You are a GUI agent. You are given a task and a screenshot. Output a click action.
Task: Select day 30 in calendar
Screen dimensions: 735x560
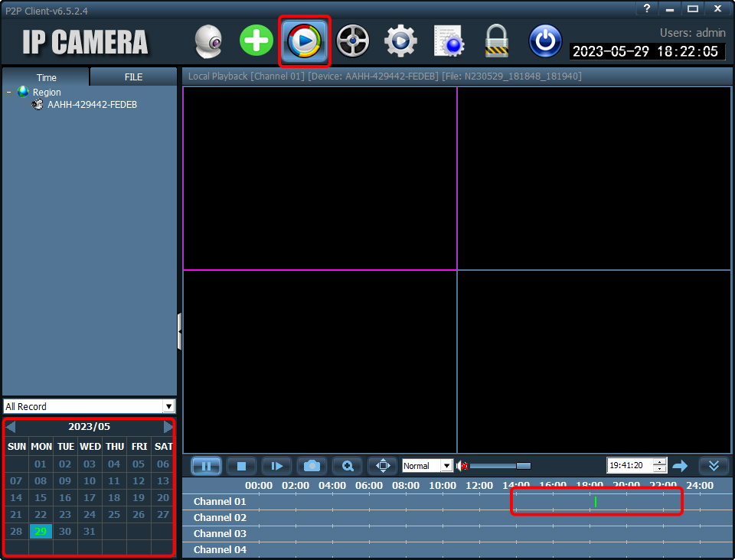coord(65,532)
